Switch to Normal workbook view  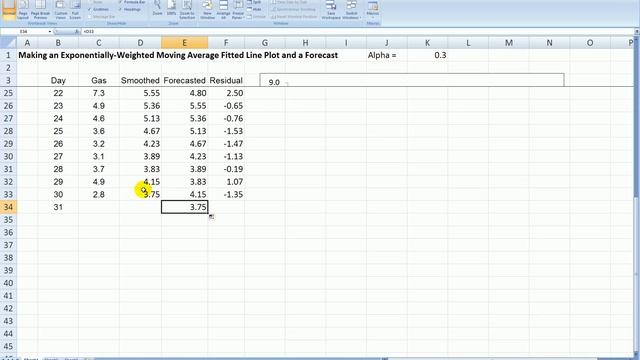9,10
